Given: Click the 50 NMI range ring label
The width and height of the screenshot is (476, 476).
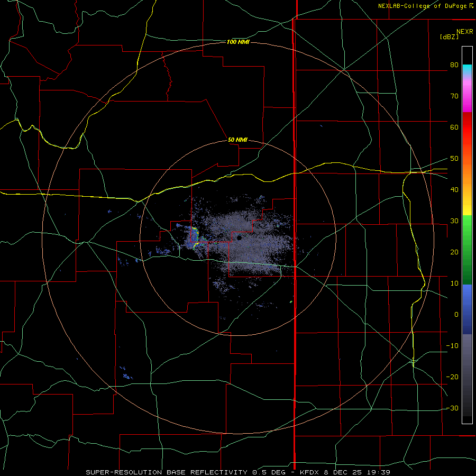Looking at the screenshot, I should pyautogui.click(x=237, y=140).
